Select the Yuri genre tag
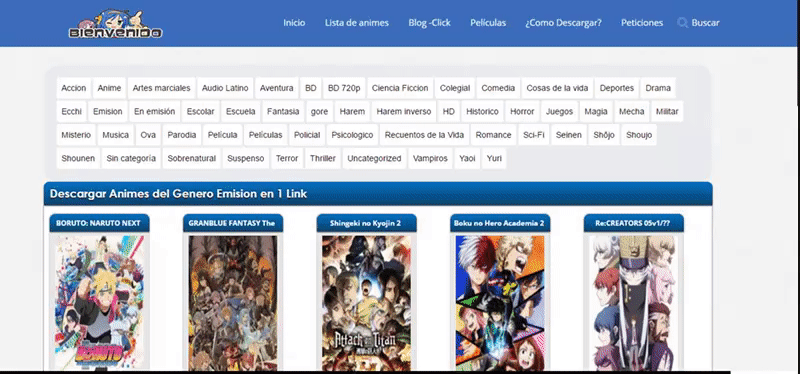 click(494, 158)
